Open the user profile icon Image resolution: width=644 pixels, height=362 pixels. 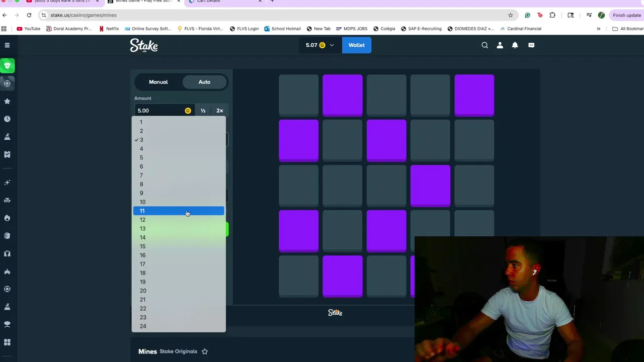(x=500, y=45)
